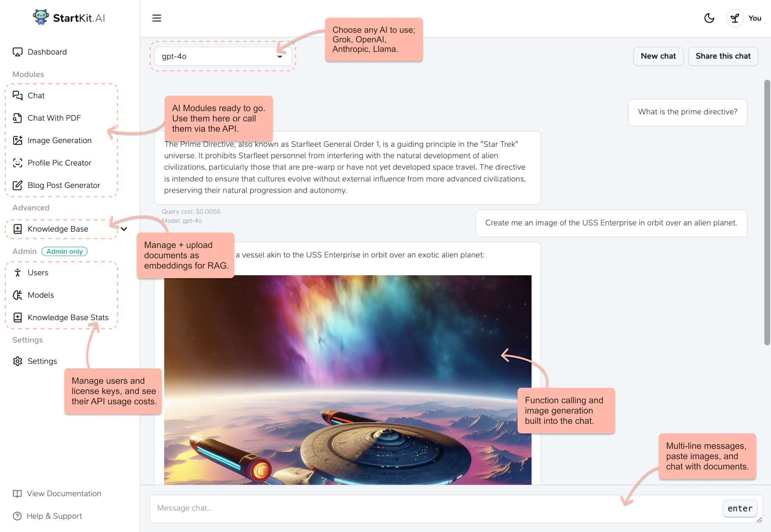Select the Image Generation module
The width and height of the screenshot is (771, 532).
point(59,141)
